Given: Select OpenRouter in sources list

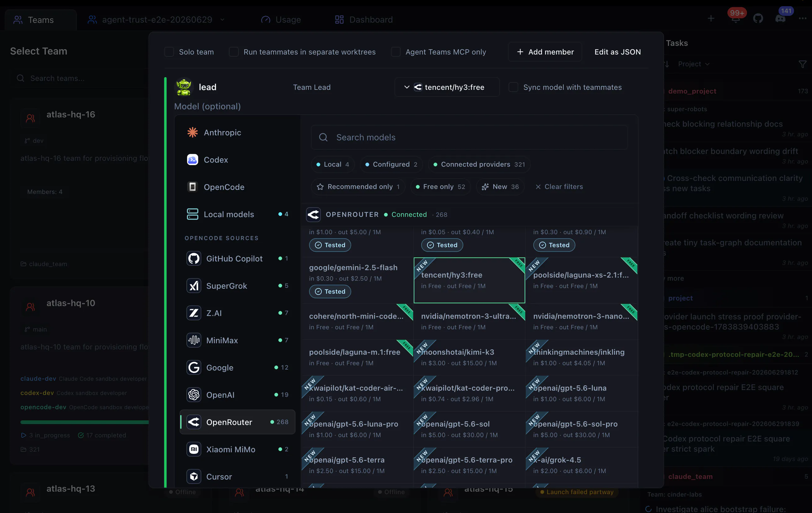Looking at the screenshot, I should click(x=238, y=422).
